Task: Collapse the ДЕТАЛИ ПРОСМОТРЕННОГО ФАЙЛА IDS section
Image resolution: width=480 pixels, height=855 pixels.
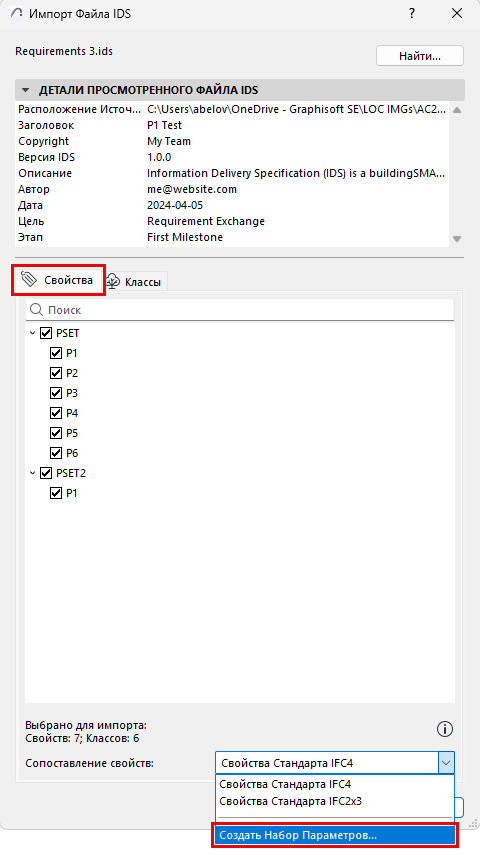Action: [x=25, y=90]
